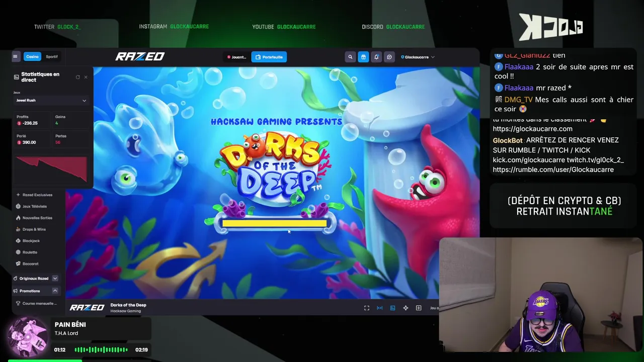Click the Discord GLOCKAUCARRE handle
Viewport: 644px width, 362px height.
point(406,27)
